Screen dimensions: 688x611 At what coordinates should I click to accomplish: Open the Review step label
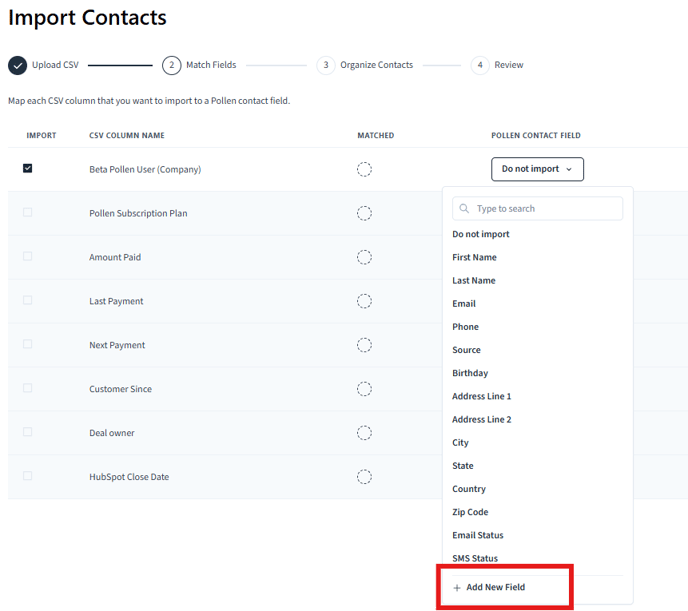click(x=509, y=65)
